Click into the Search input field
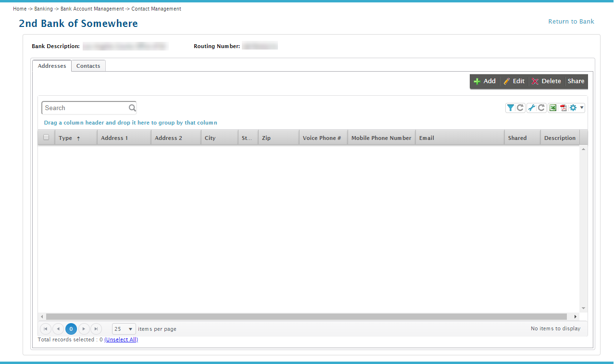The image size is (614, 364). pyautogui.click(x=85, y=108)
